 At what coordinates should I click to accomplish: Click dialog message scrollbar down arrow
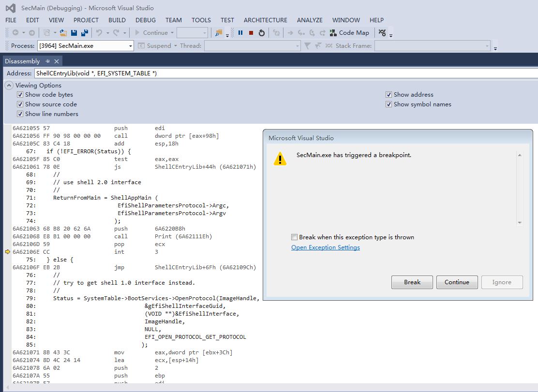tap(520, 222)
